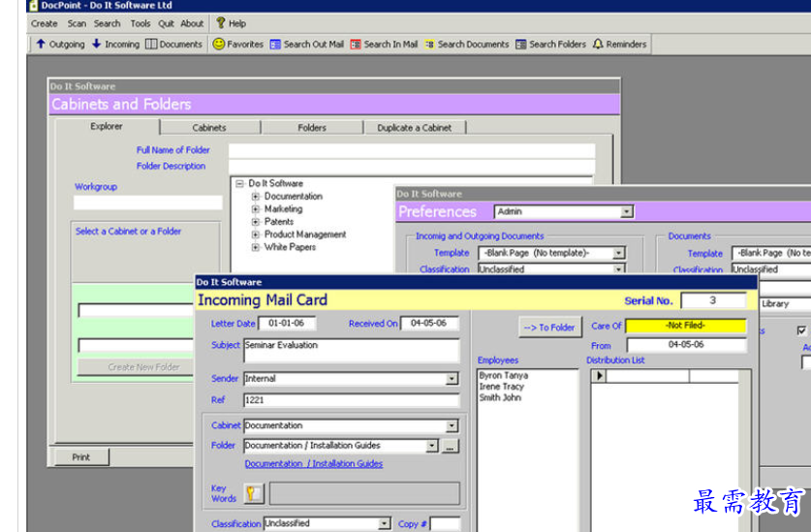Viewport: 811px width, 532px height.
Task: Open the Cabinet dropdown in mail card
Action: pos(452,425)
